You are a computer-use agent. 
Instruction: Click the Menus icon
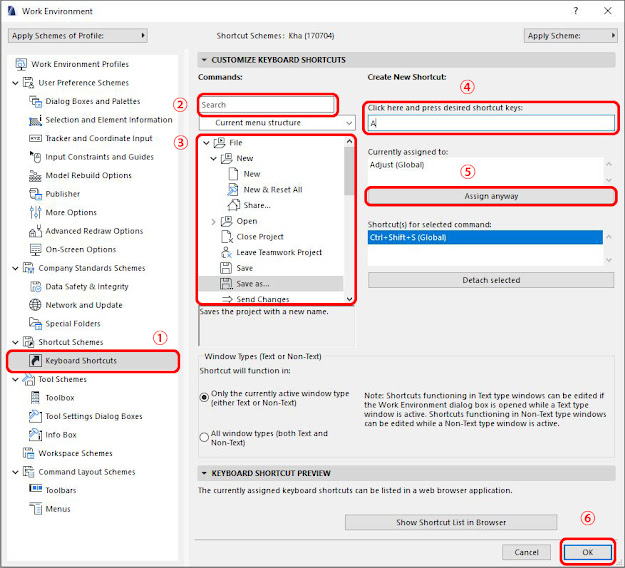coord(35,509)
